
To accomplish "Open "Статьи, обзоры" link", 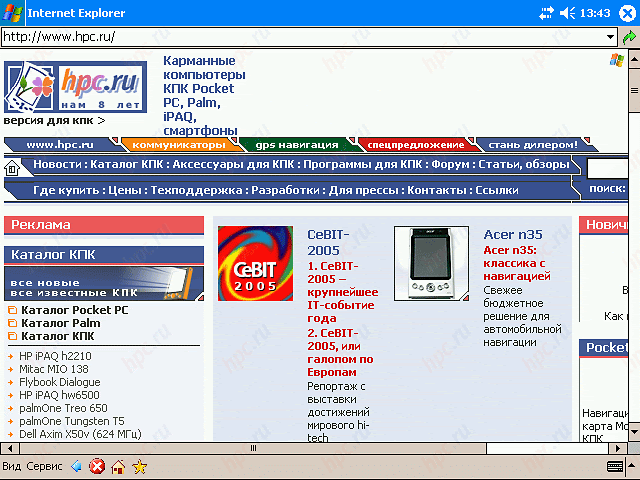I will tap(524, 164).
